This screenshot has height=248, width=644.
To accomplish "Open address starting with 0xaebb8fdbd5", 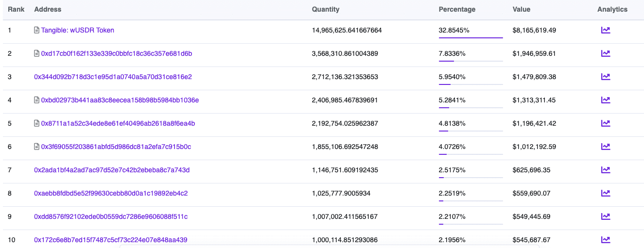I will 111,193.
